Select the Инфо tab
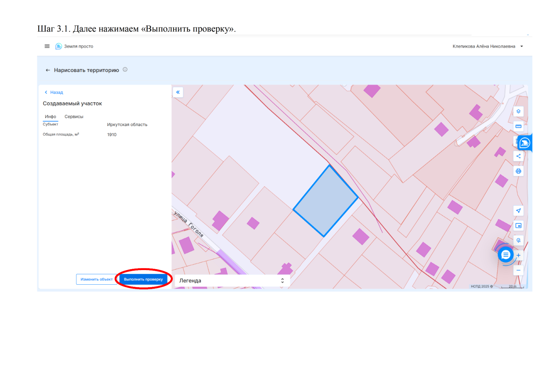 [51, 117]
